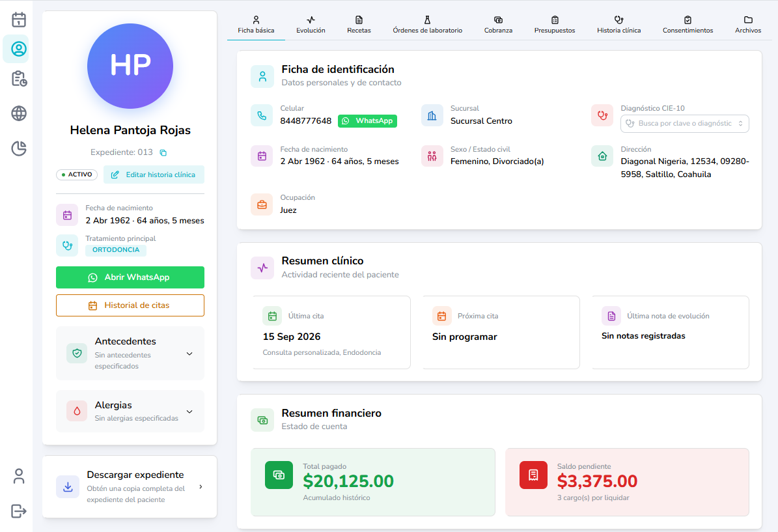Click the Editar historia clínica button
The height and width of the screenshot is (532, 778).
tap(154, 175)
